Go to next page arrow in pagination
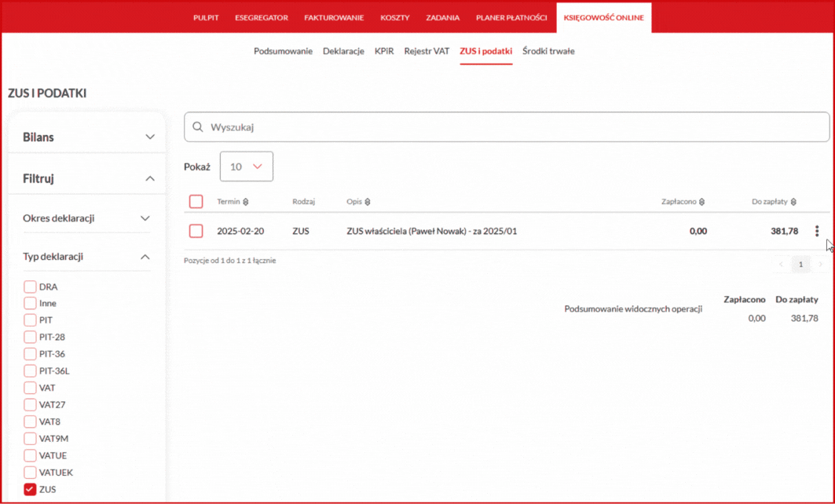835x504 pixels. tap(820, 265)
